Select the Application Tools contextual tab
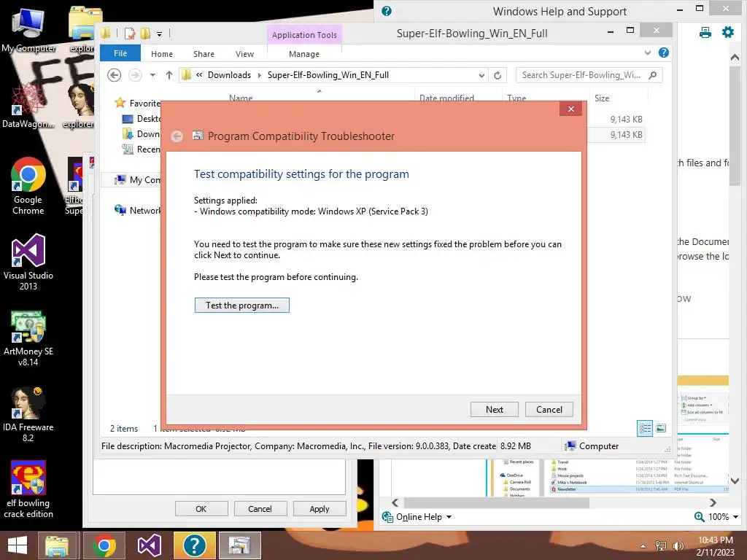 pos(304,35)
